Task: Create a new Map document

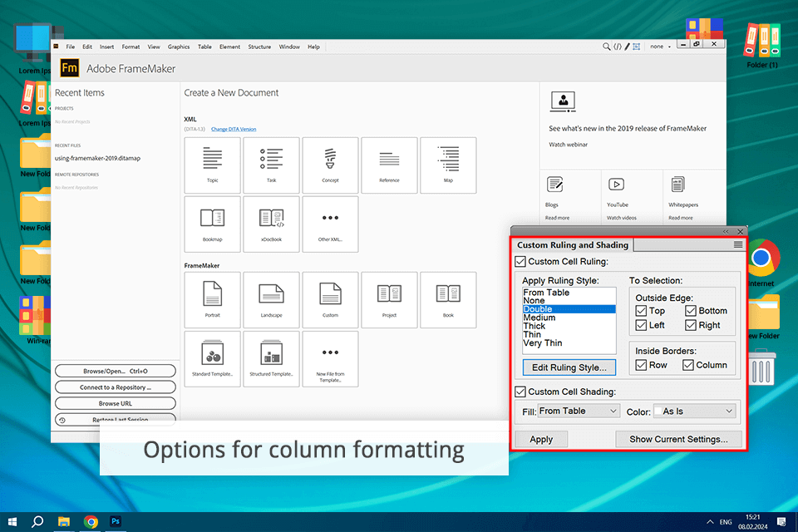Action: 448,165
